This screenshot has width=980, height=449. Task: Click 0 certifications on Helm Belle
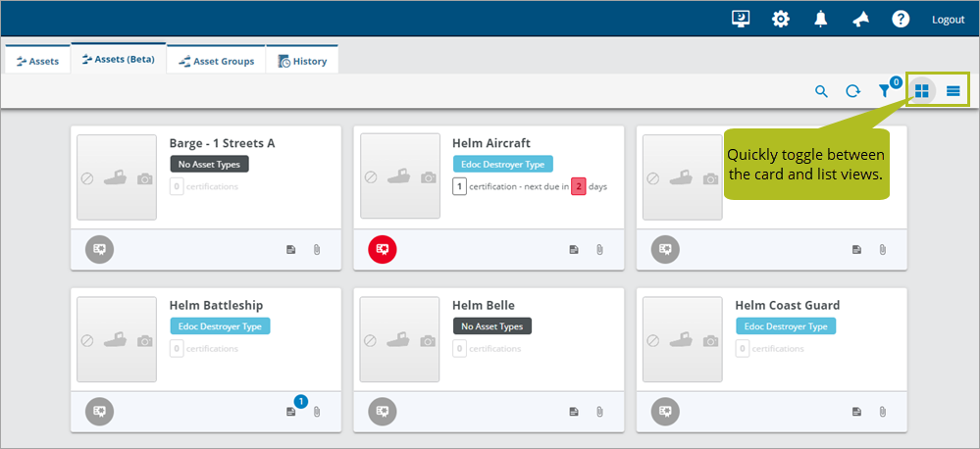coord(487,348)
